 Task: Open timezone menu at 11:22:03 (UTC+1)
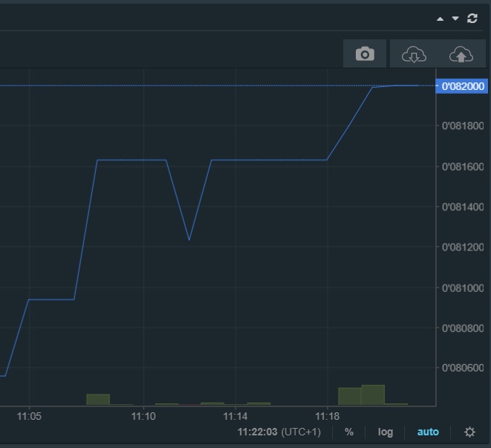[279, 432]
